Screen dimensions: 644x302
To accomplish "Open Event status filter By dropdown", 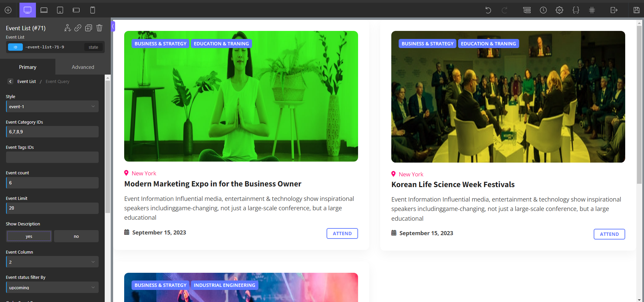I will [x=52, y=288].
